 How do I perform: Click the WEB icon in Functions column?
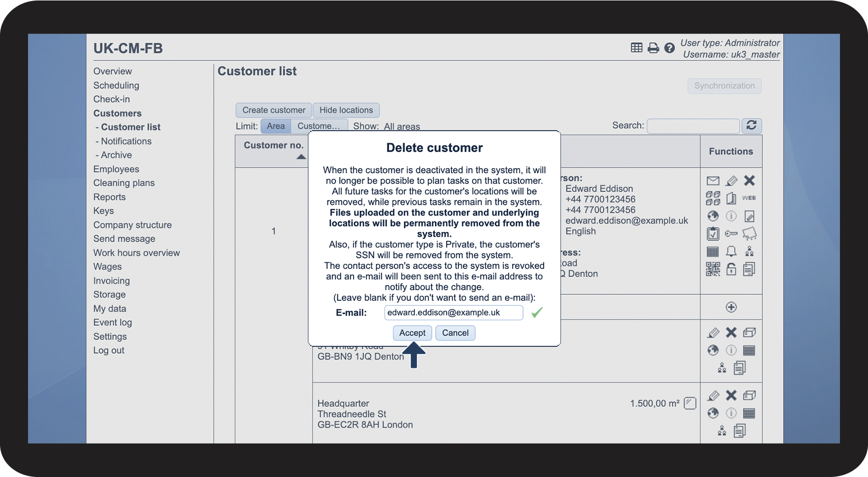[749, 198]
